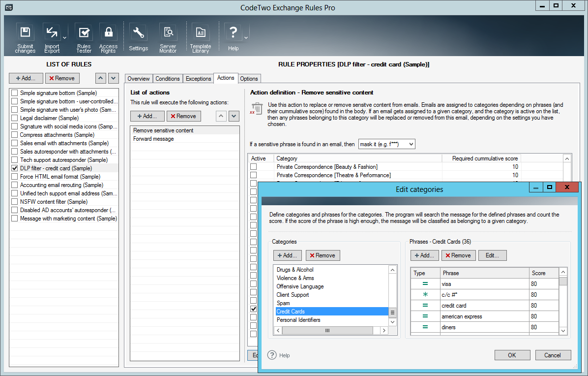Confirm Edit categories with OK

[x=512, y=355]
